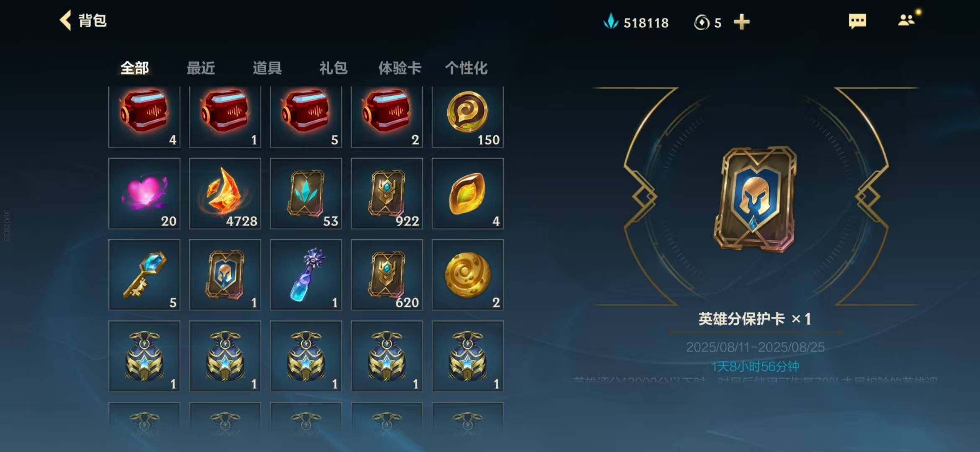Image resolution: width=980 pixels, height=452 pixels.
Task: Switch to the 个性化 tab
Action: pyautogui.click(x=466, y=68)
